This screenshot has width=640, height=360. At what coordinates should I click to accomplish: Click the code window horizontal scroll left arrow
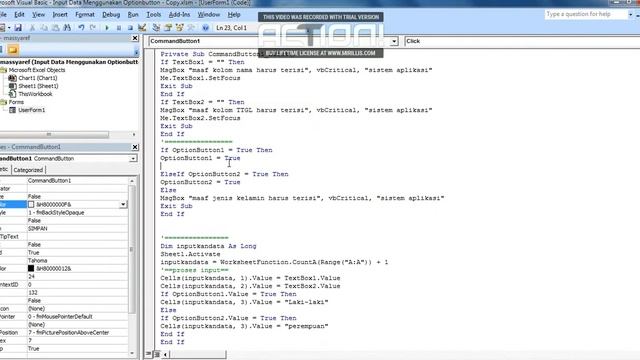tap(165, 354)
